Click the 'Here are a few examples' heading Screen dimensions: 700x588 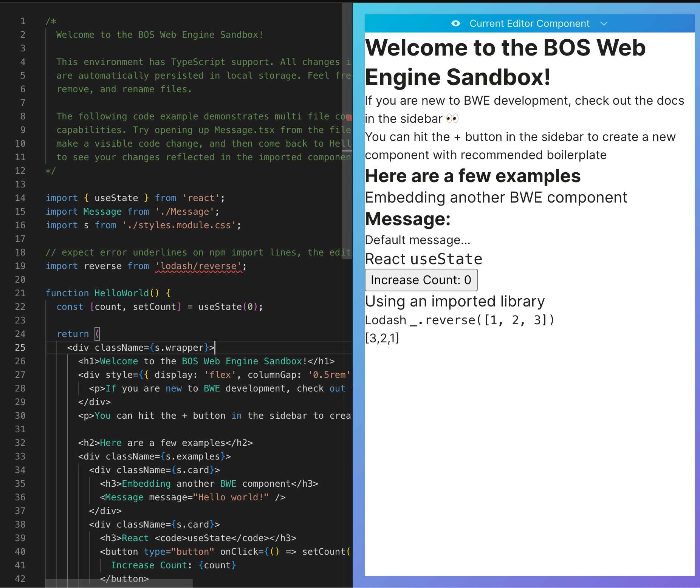(x=472, y=176)
